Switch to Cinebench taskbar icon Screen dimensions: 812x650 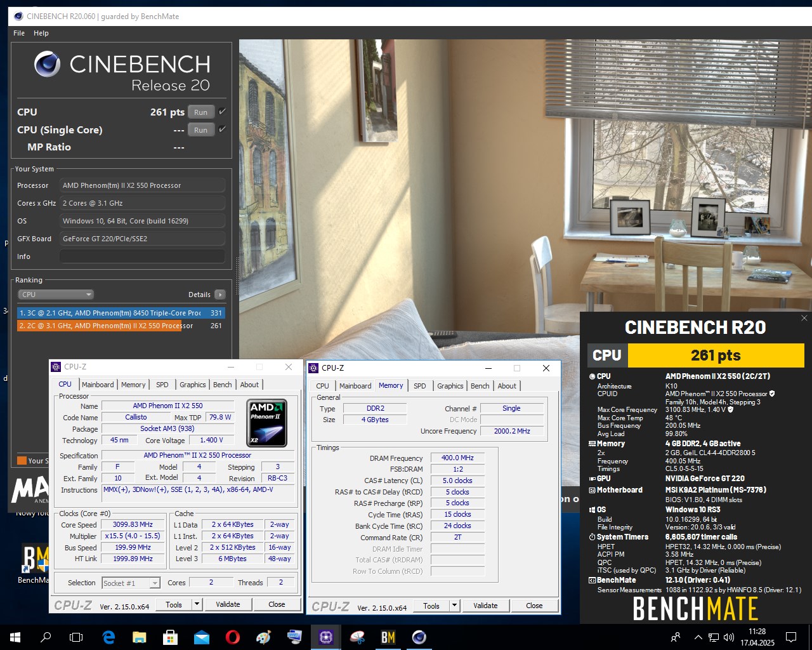tap(419, 637)
